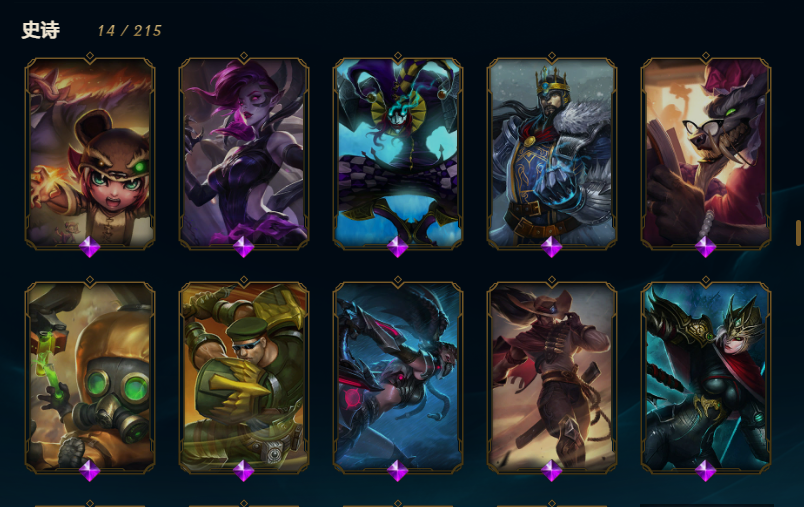Open the Annie bear-hood skin card
The image size is (804, 507).
(90, 152)
